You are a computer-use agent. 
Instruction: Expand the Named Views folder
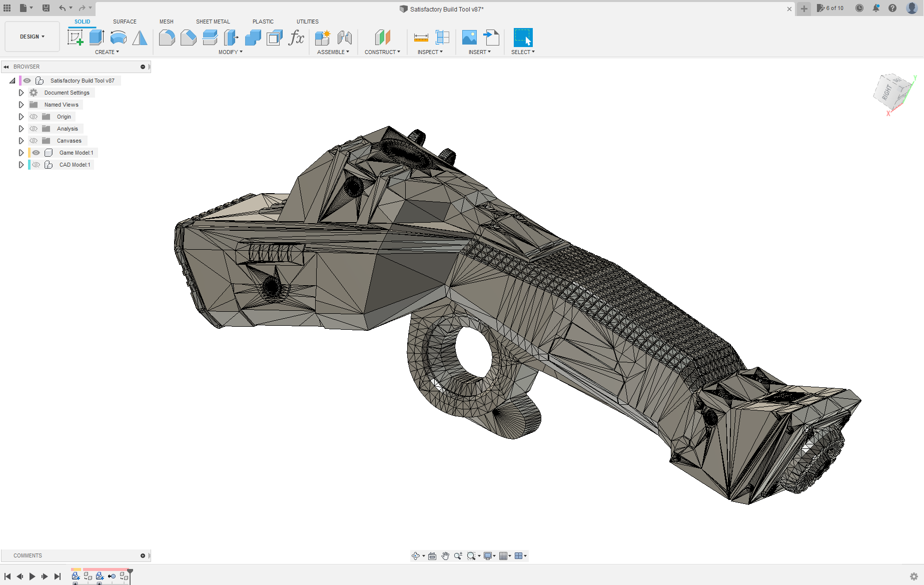pos(21,105)
